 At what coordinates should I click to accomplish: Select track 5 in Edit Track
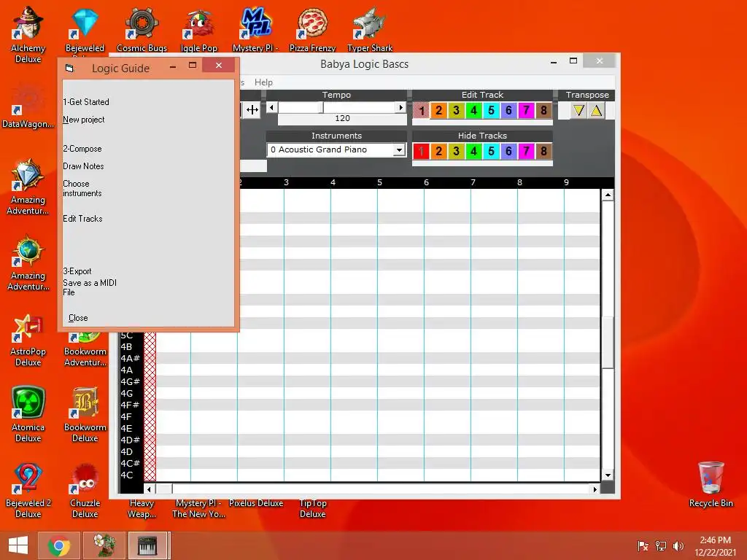tap(491, 111)
